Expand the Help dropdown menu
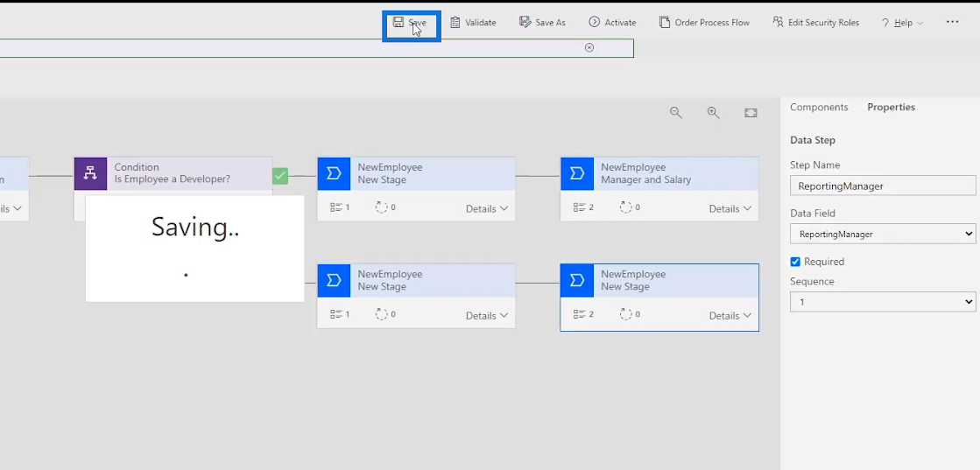This screenshot has width=980, height=470. (902, 23)
